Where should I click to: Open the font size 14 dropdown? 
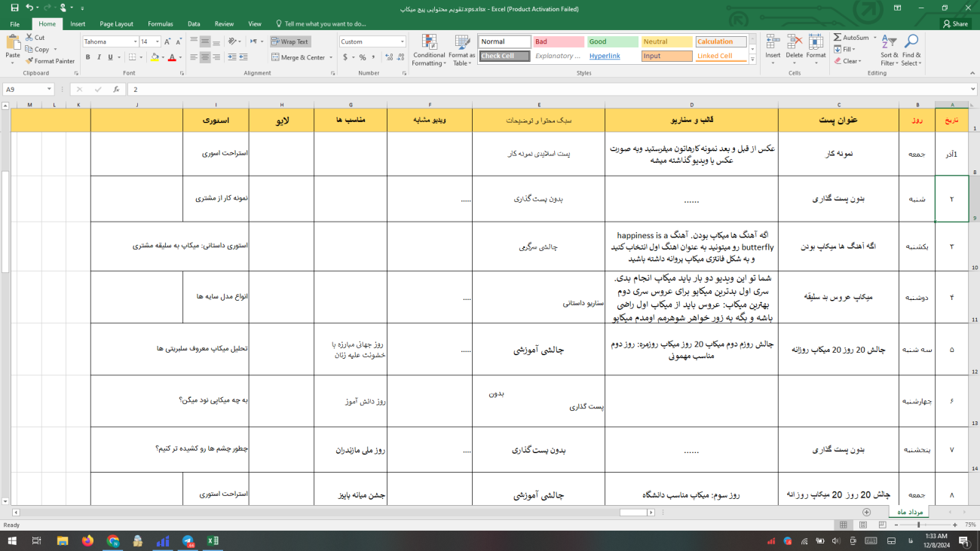click(x=157, y=41)
